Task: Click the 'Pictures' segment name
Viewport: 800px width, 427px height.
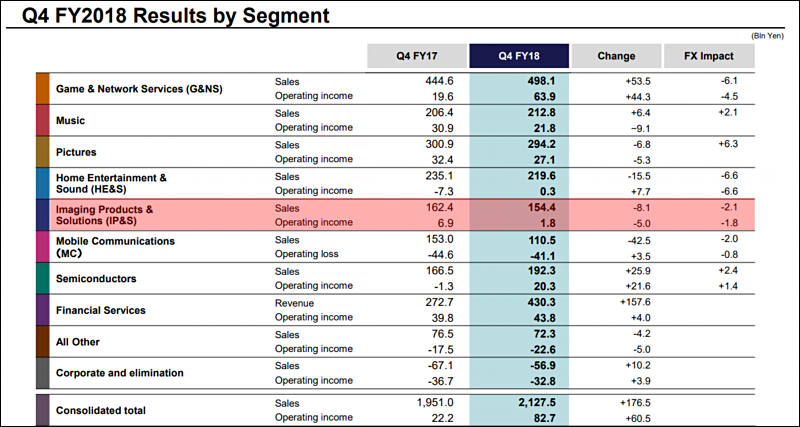Action: [x=76, y=152]
